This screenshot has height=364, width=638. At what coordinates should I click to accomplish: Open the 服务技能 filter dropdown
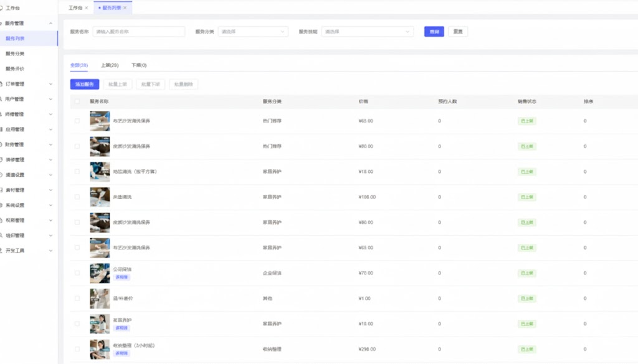(367, 32)
